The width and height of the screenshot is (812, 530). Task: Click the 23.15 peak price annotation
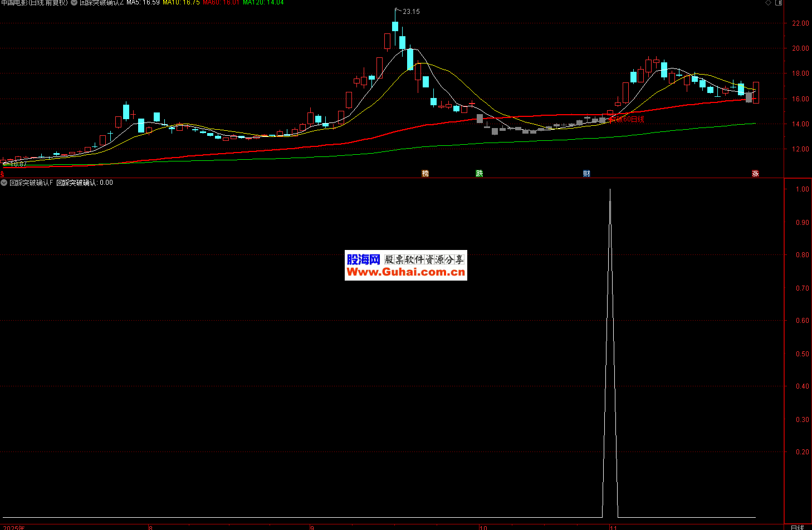pyautogui.click(x=411, y=12)
